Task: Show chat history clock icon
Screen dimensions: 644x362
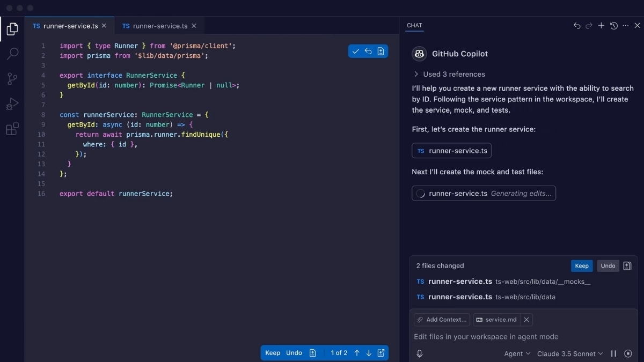Action: (x=613, y=26)
